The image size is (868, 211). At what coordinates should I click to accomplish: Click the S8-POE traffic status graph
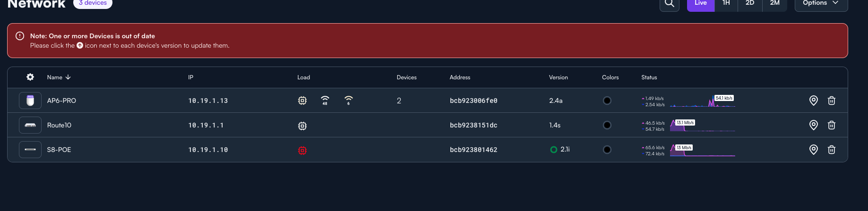[703, 151]
